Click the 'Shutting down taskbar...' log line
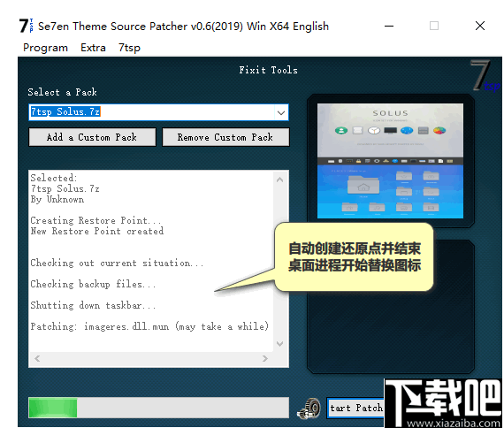This screenshot has width=504, height=428. click(x=93, y=305)
